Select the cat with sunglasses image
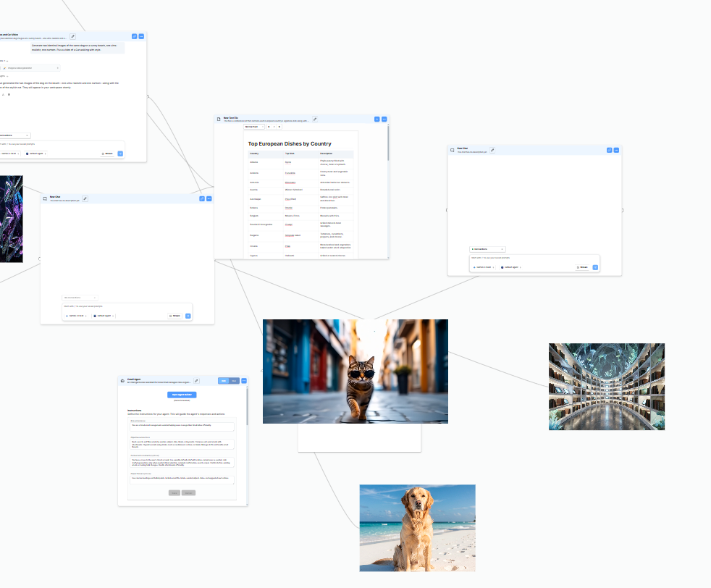The width and height of the screenshot is (711, 588). click(x=355, y=371)
